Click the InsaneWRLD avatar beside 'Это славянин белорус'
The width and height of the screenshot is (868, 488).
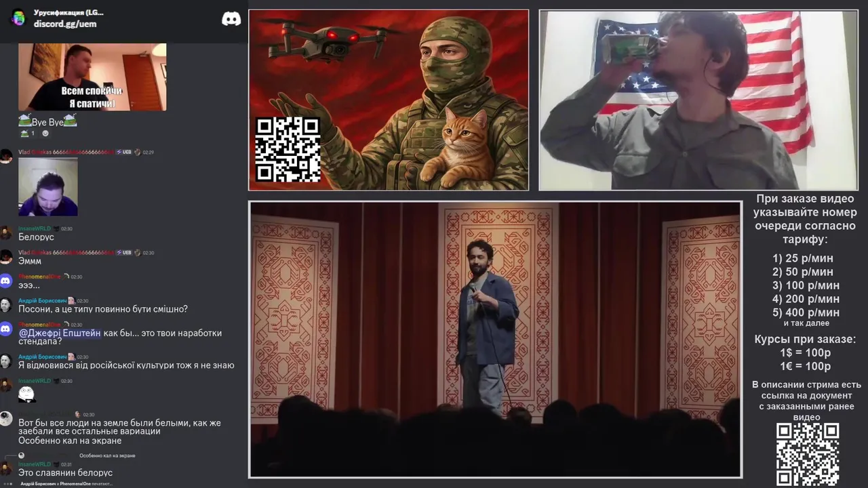pos(6,468)
